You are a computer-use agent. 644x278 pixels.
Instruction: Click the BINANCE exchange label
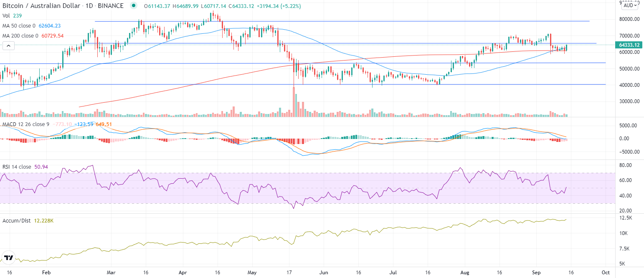(x=111, y=6)
